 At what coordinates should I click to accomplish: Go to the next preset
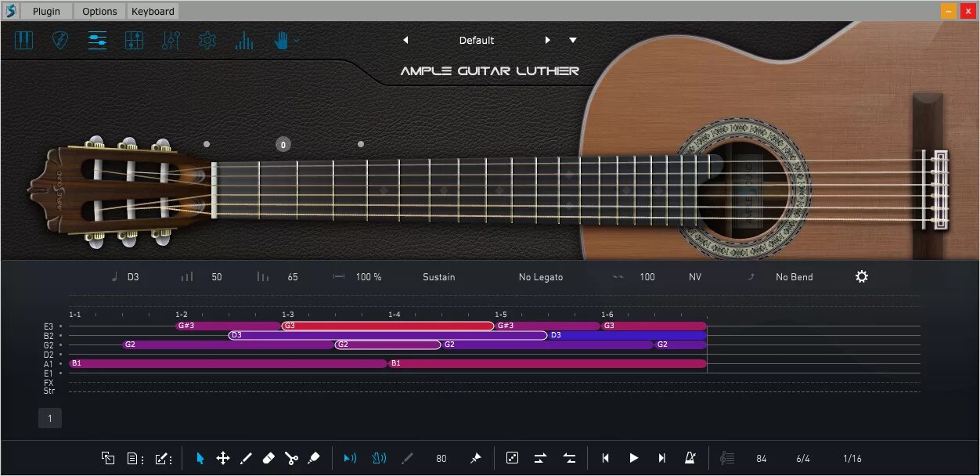pos(548,40)
